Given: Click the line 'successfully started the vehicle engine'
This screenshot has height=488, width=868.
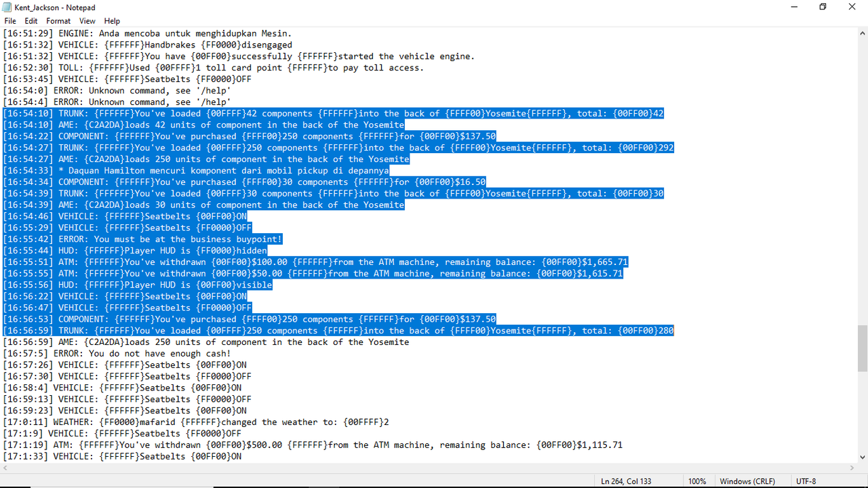Looking at the screenshot, I should coord(239,56).
